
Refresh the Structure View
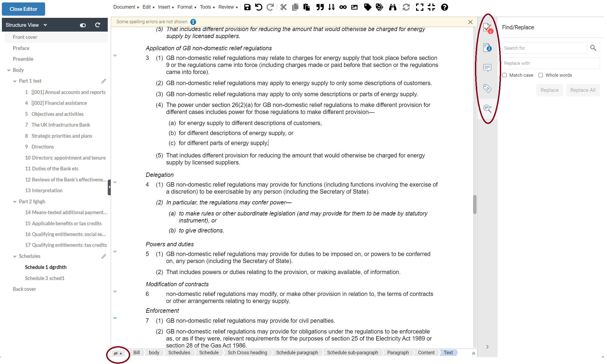(x=97, y=25)
